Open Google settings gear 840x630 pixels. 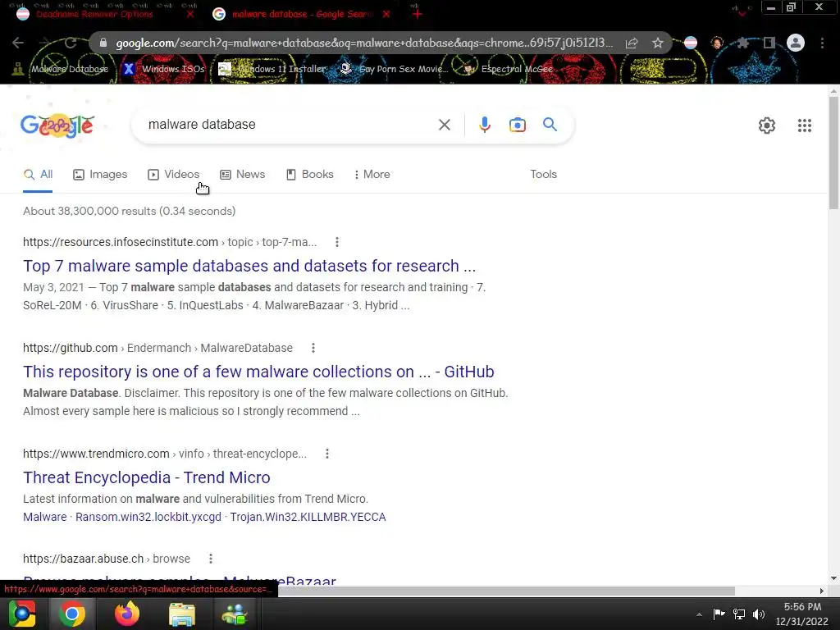pyautogui.click(x=767, y=126)
